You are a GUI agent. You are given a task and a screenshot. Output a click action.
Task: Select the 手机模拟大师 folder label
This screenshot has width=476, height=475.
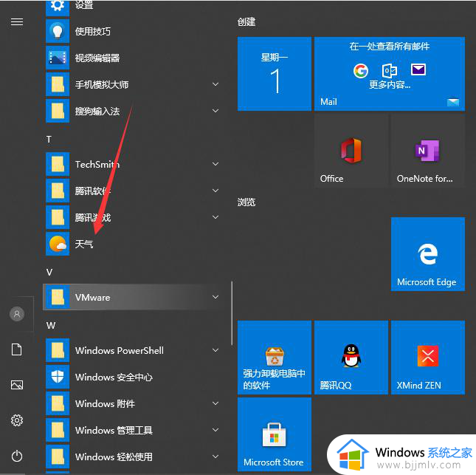[x=102, y=84]
